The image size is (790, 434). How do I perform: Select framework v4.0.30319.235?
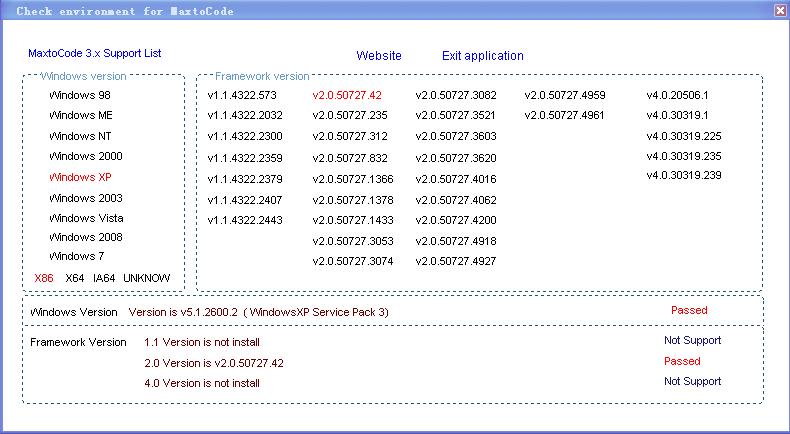[x=684, y=156]
